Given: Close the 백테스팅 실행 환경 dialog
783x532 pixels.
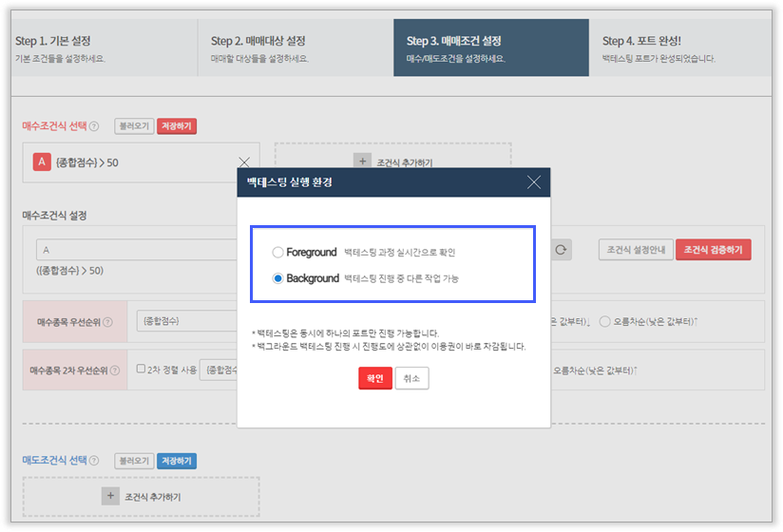Looking at the screenshot, I should (x=534, y=182).
